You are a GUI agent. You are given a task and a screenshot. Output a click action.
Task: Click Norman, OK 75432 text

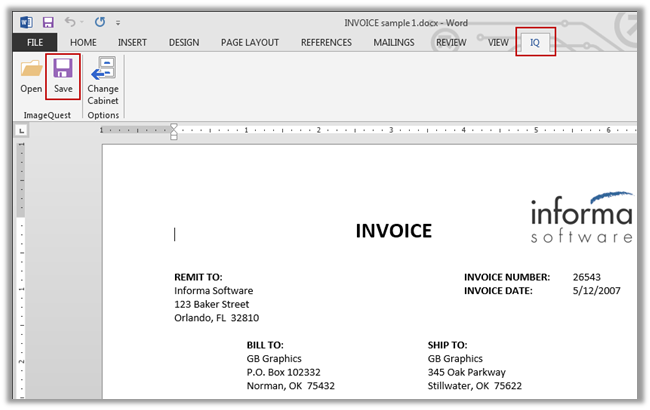pos(291,386)
